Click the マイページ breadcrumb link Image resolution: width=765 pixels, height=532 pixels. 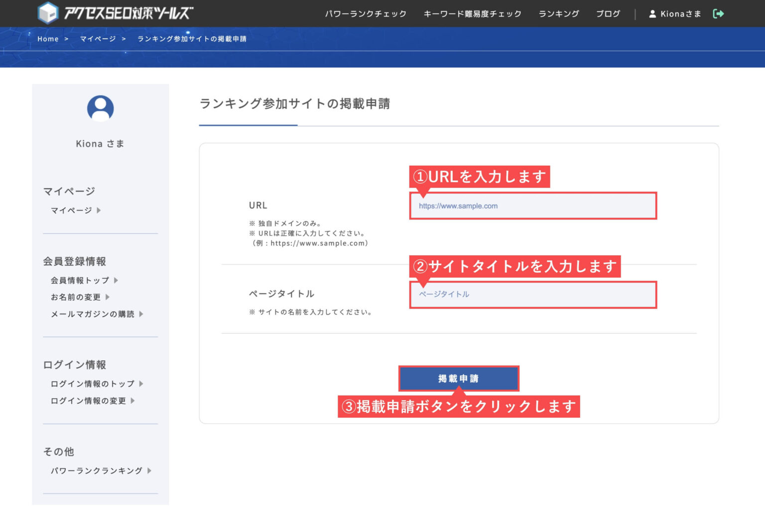pyautogui.click(x=97, y=38)
